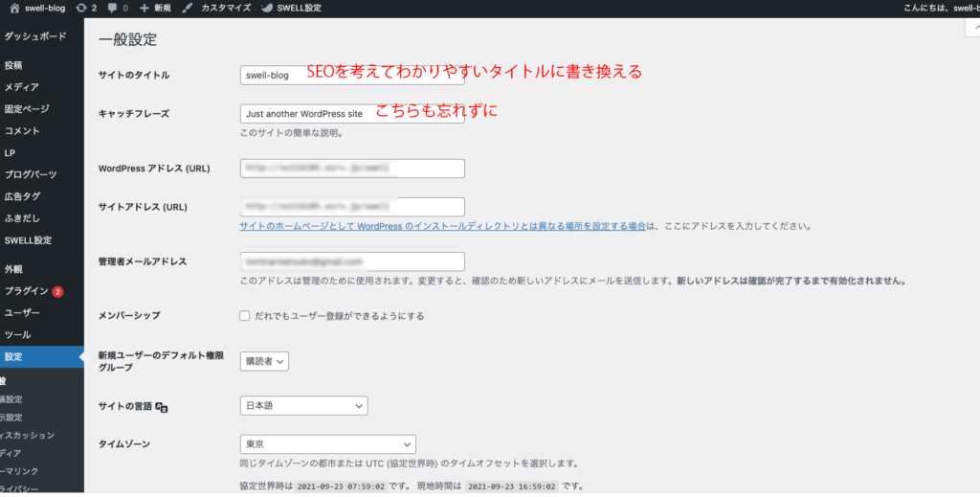
Task: Open ふきだし in the sidebar
Action: [23, 218]
